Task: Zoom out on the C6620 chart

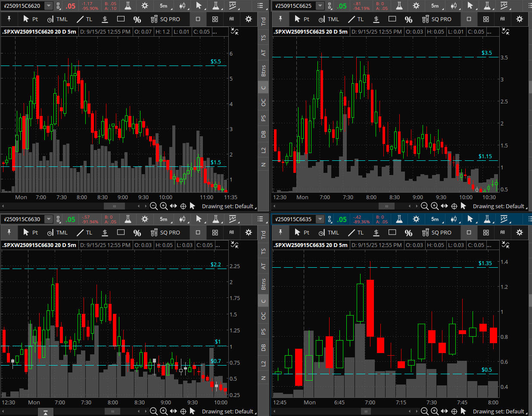Action: (x=153, y=206)
